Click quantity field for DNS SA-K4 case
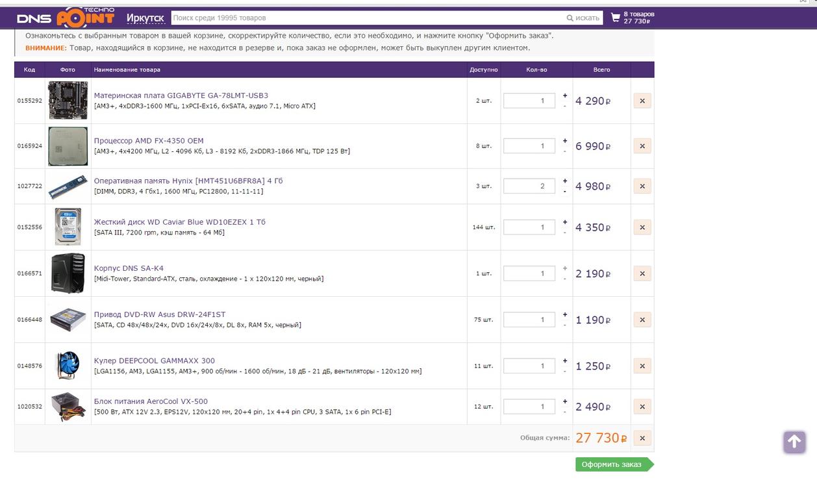 [x=529, y=273]
